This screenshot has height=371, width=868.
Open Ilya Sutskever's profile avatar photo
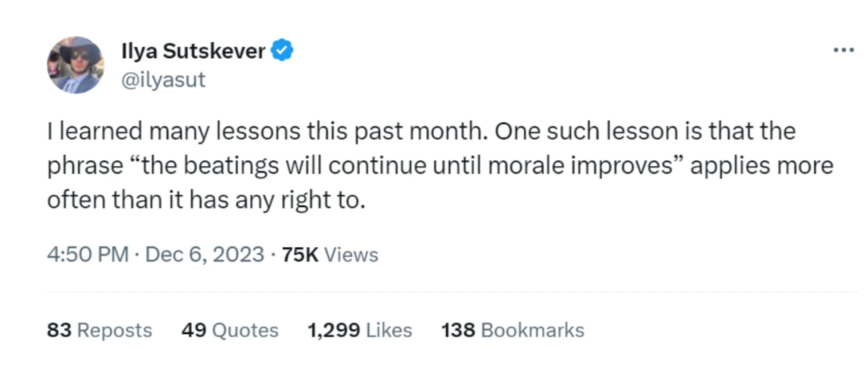coord(75,64)
